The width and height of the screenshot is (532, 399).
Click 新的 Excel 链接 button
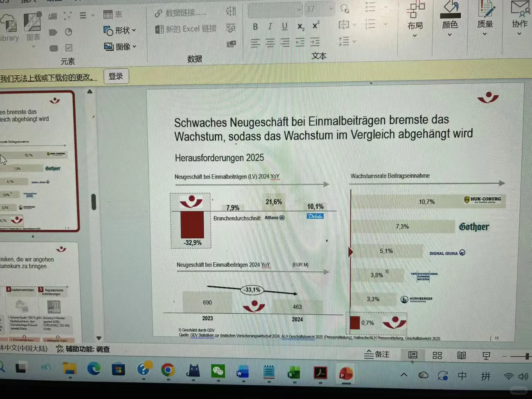(x=186, y=29)
